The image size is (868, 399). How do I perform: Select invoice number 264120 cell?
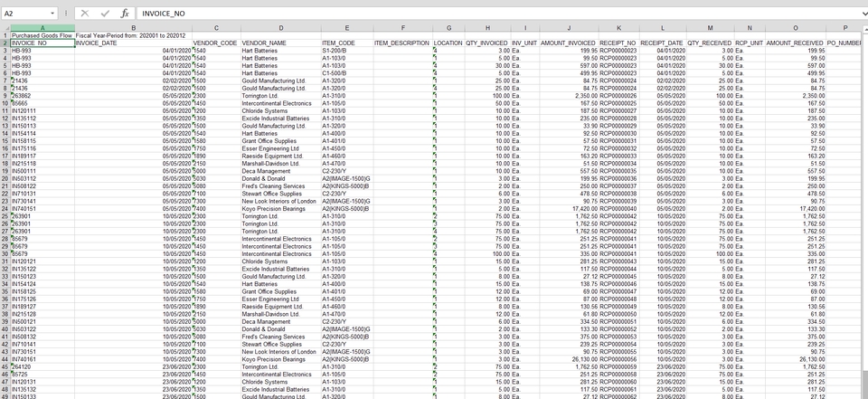coord(42,366)
